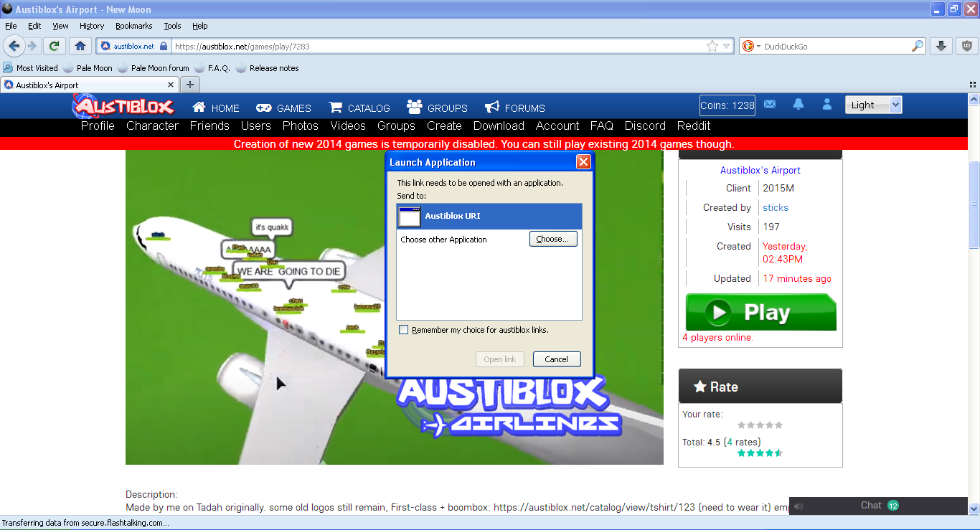Open the DuckDuckGo search engine dropdown

pyautogui.click(x=757, y=45)
